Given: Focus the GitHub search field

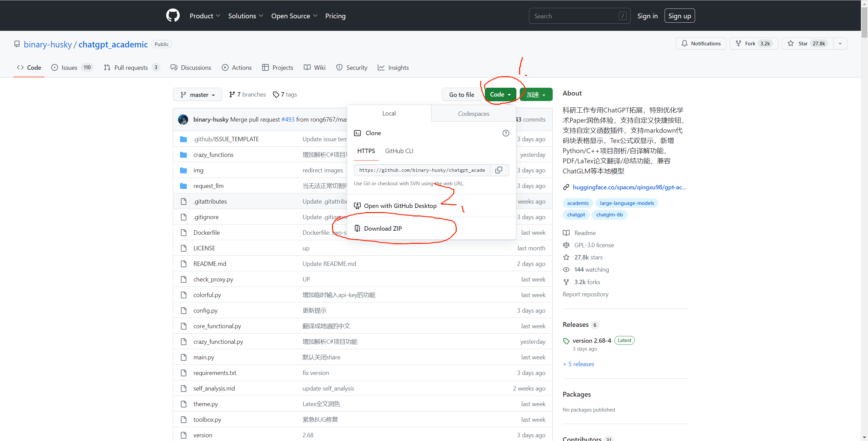Looking at the screenshot, I should click(x=579, y=16).
